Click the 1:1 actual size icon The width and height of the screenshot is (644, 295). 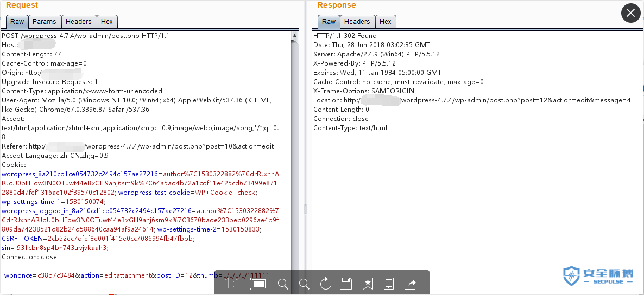point(233,284)
